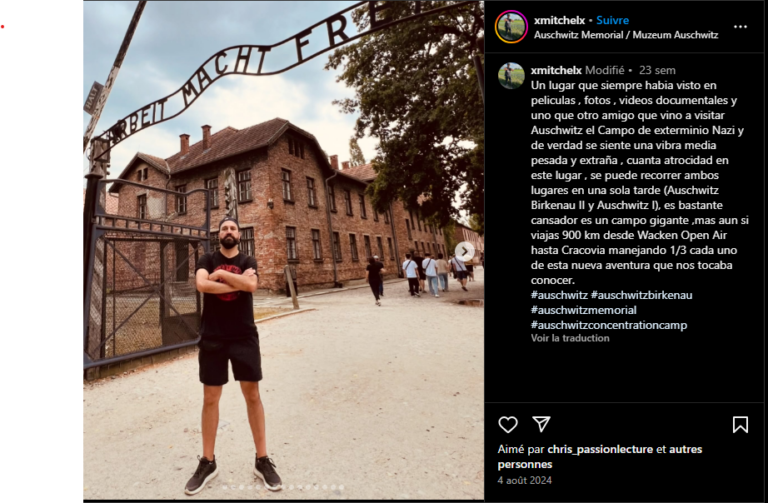Open xmitchelx avatar beside the caption
This screenshot has width=768, height=503.
click(x=511, y=75)
